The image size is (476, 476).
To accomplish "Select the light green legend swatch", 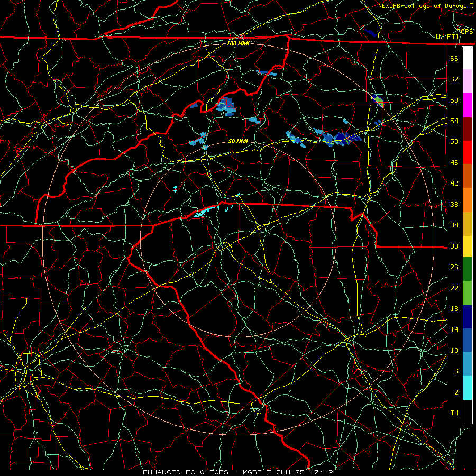I will pos(467,293).
